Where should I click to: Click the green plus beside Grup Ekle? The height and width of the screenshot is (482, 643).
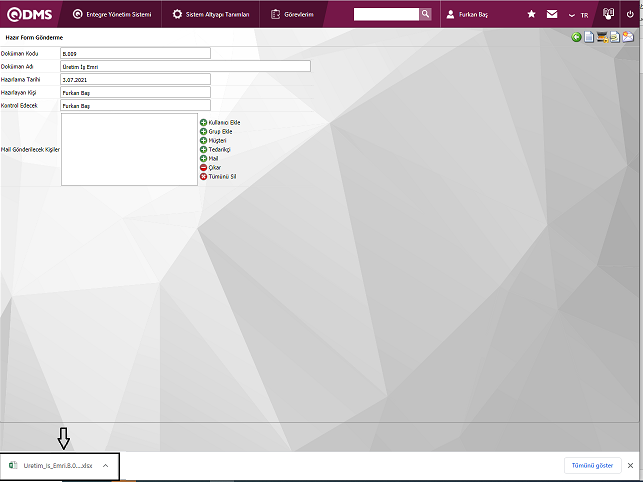tap(203, 131)
